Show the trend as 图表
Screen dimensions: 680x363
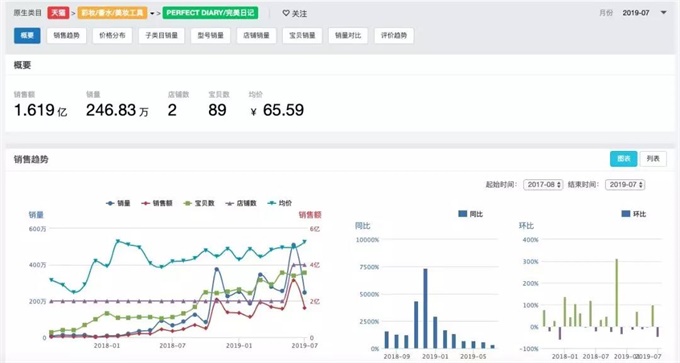pos(624,159)
